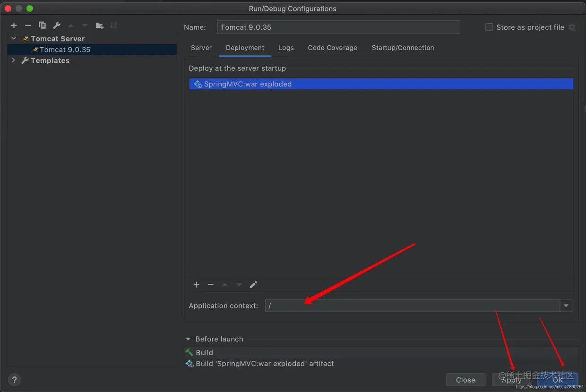Screen dimensions: 586x392
Task: Expand the Templates tree node
Action: (x=14, y=60)
